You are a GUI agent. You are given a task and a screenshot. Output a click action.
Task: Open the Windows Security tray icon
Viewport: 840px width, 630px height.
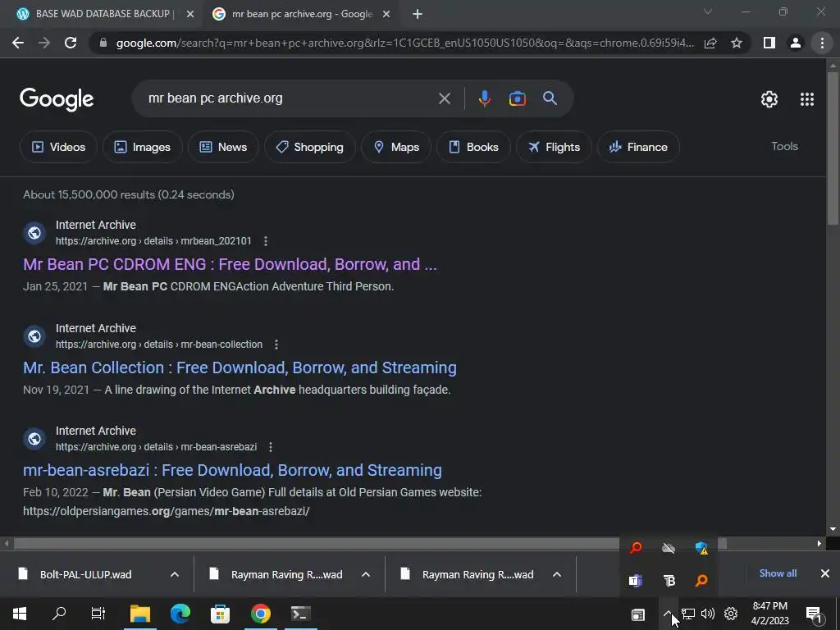[x=701, y=547]
